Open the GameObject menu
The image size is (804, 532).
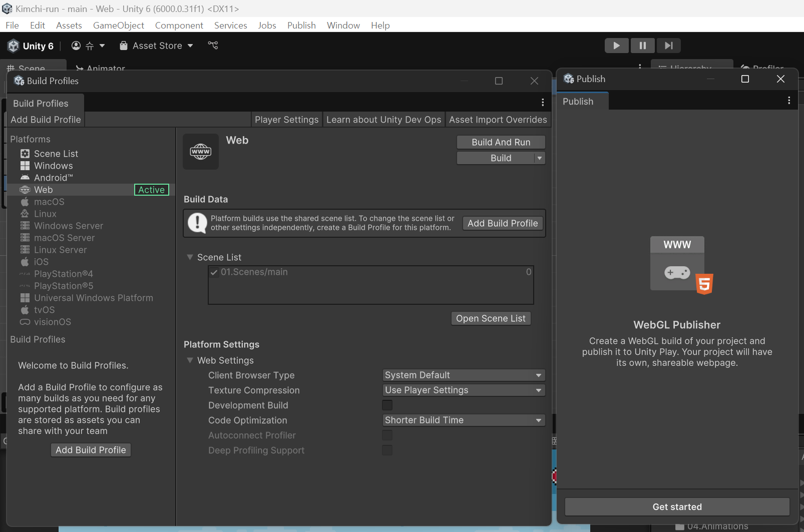click(x=119, y=26)
